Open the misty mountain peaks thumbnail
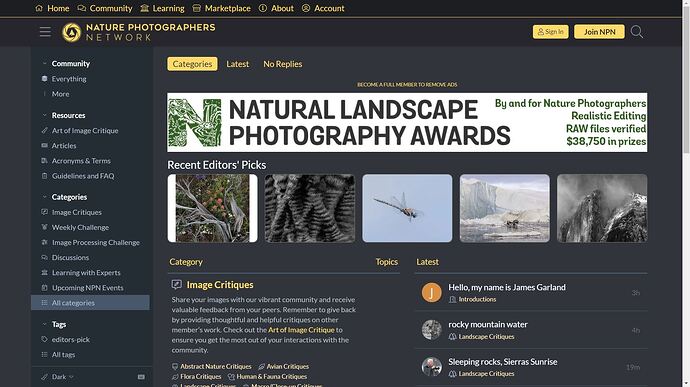The width and height of the screenshot is (690, 387). pos(602,208)
